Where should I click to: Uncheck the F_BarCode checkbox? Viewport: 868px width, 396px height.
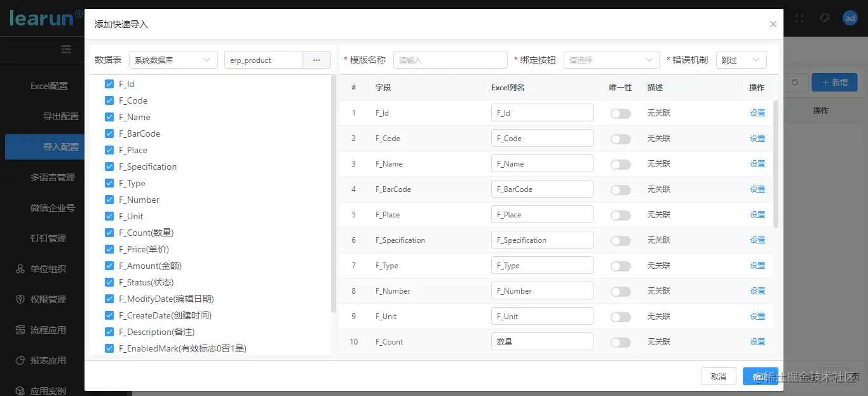109,133
